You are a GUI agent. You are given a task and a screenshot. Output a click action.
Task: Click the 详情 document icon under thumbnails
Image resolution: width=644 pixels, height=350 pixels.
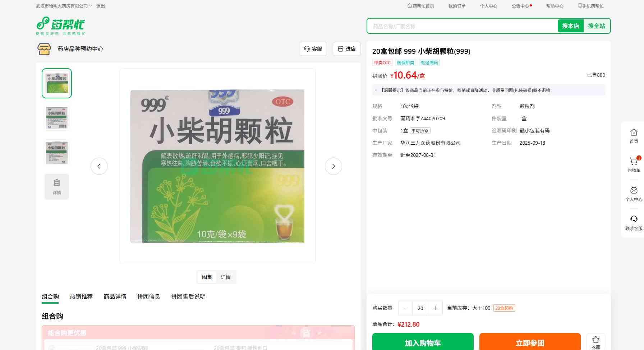tap(57, 187)
